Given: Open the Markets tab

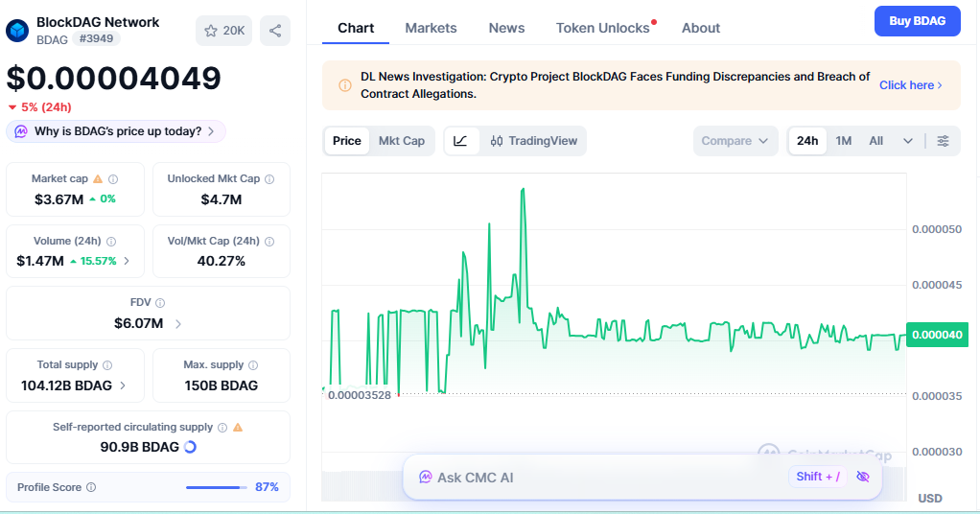Looking at the screenshot, I should [x=431, y=28].
